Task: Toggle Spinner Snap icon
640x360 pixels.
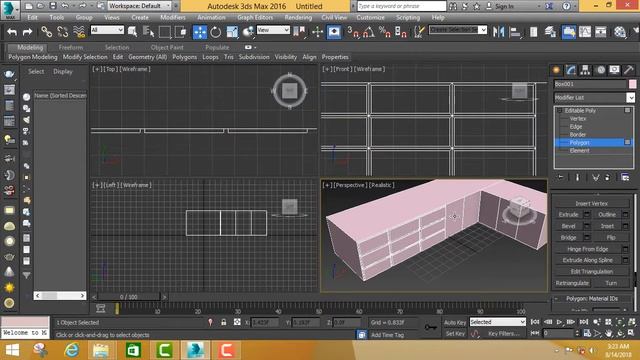Action: tap(400, 32)
